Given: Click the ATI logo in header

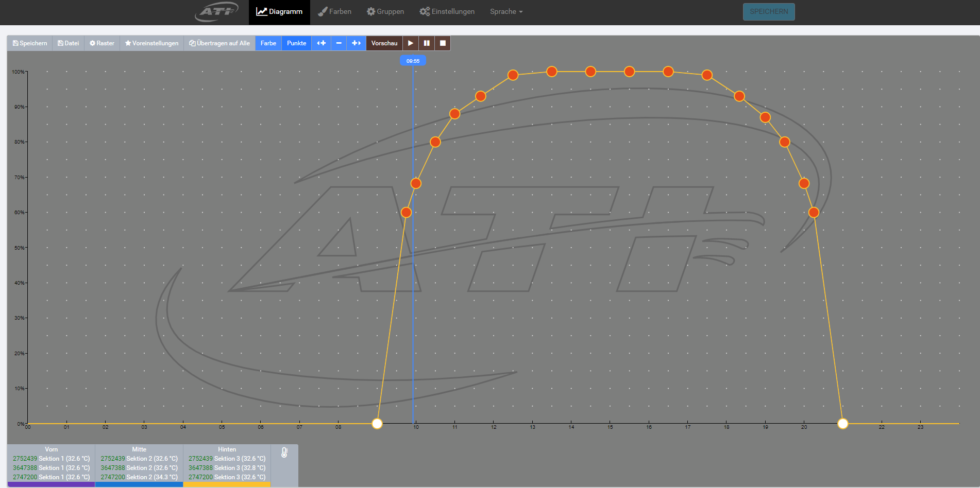Looking at the screenshot, I should click(x=217, y=11).
